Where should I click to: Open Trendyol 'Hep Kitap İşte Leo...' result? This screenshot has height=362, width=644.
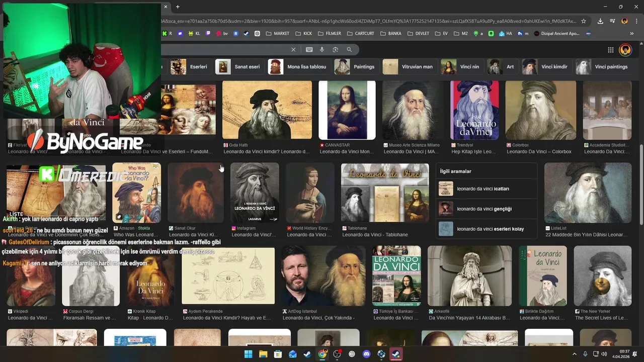tap(474, 110)
